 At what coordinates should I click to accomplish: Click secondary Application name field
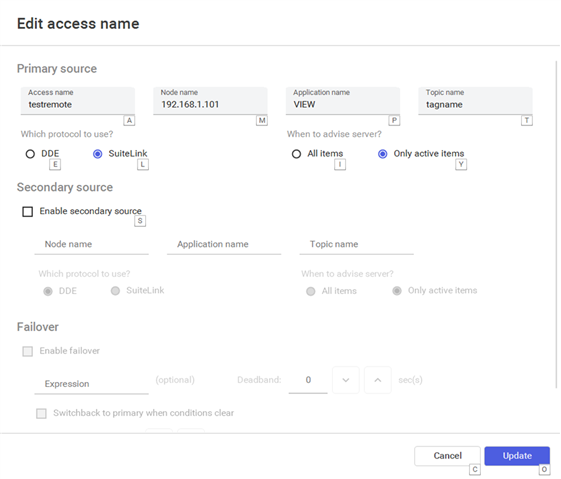pyautogui.click(x=224, y=244)
